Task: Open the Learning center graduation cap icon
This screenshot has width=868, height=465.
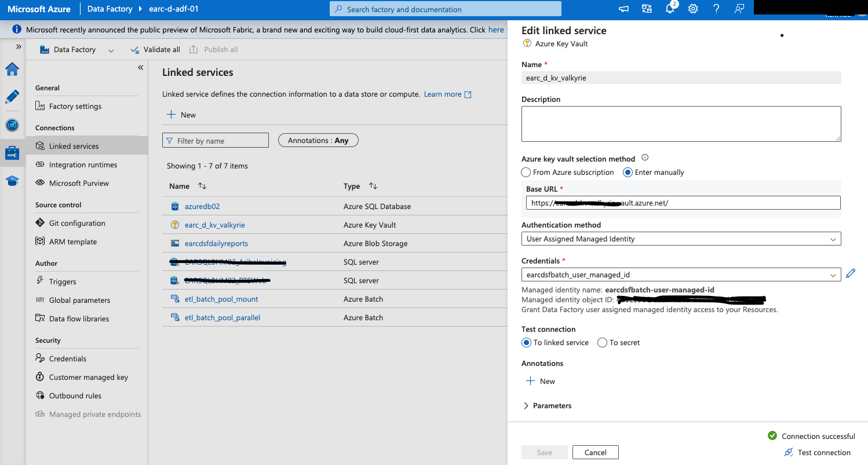Action: coord(12,181)
